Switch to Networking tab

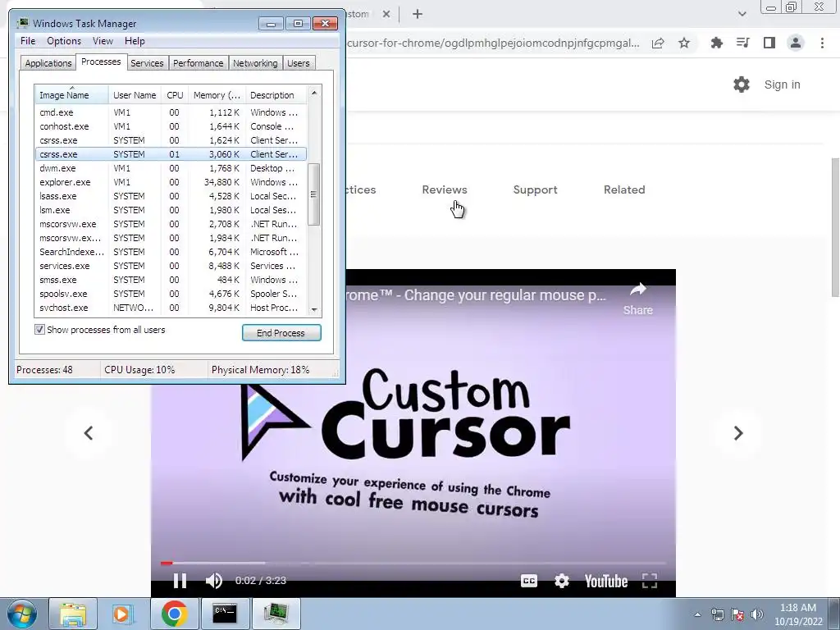click(x=255, y=63)
